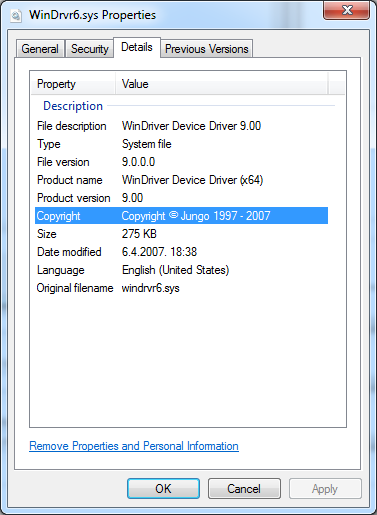The height and width of the screenshot is (515, 377).
Task: Select the Original filename property label
Action: pos(75,288)
